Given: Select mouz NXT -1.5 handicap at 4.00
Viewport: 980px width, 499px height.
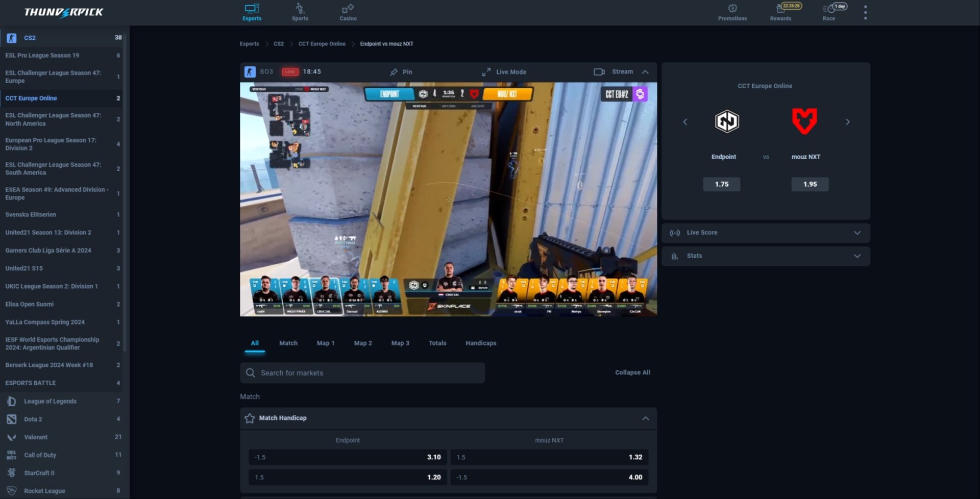Looking at the screenshot, I should point(549,478).
